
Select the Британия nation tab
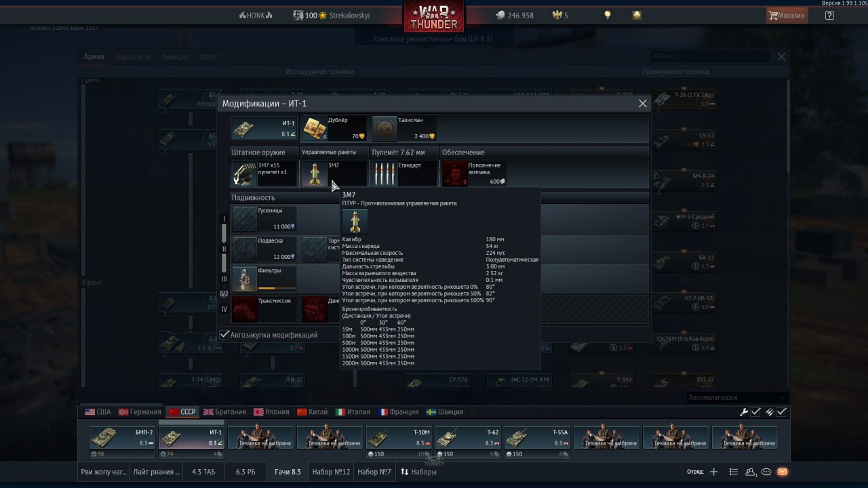[225, 412]
